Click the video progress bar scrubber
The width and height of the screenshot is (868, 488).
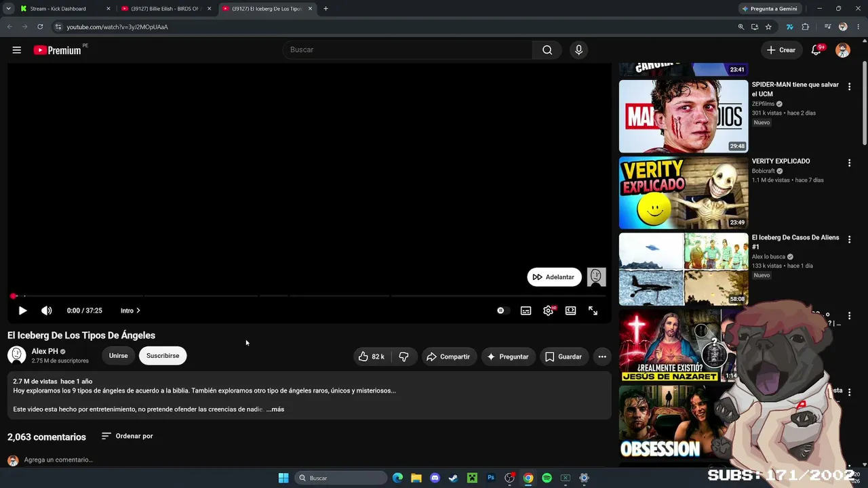tap(14, 296)
